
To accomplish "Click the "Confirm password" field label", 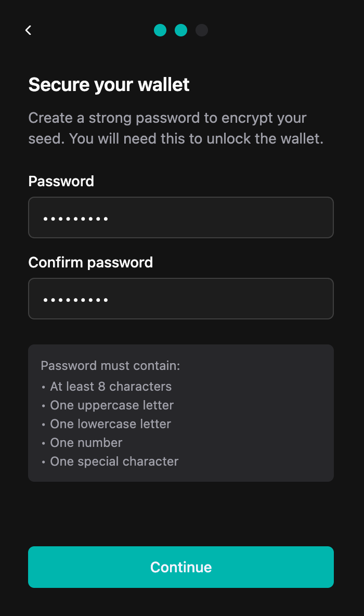I will pyautogui.click(x=90, y=262).
